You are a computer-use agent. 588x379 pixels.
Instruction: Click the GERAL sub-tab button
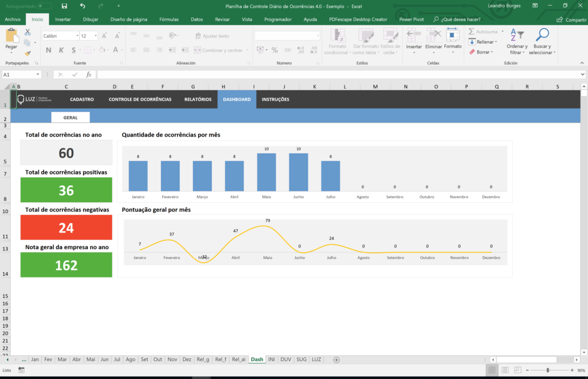(x=71, y=117)
